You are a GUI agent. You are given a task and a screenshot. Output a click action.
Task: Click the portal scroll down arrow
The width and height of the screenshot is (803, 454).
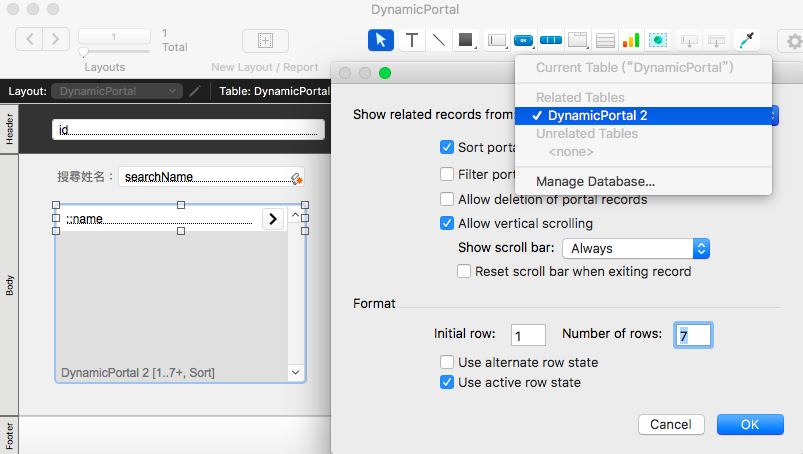[295, 372]
